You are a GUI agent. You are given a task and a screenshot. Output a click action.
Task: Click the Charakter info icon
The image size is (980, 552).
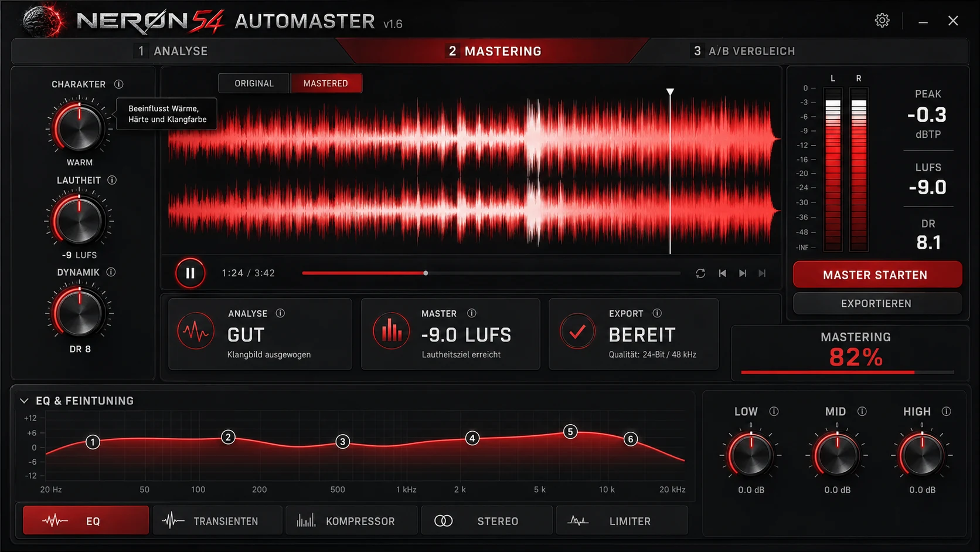(x=119, y=84)
